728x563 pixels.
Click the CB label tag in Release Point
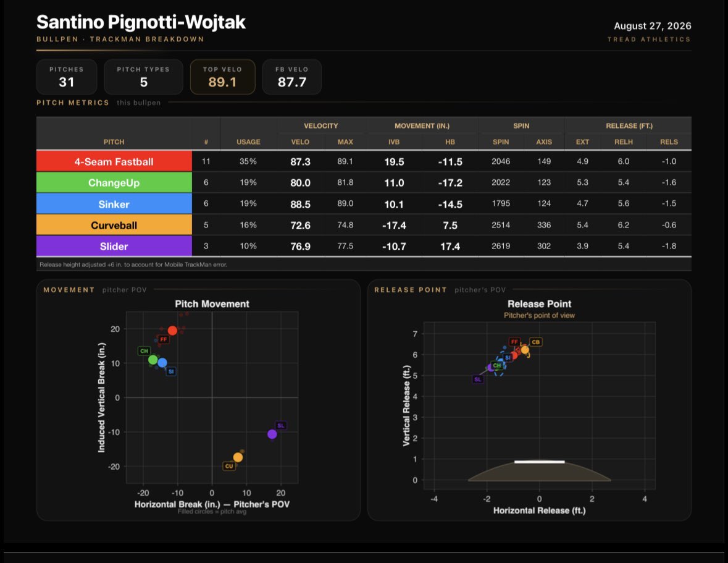tap(536, 342)
